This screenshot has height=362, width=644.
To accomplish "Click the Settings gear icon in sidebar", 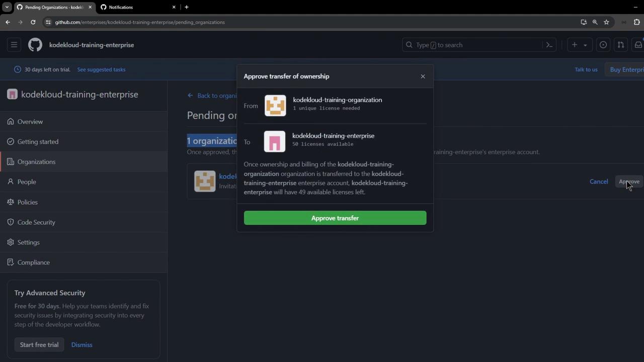I will tap(11, 242).
